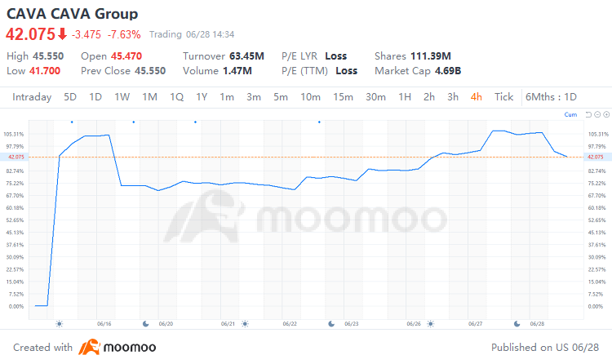
Task: Switch to the Tick tab
Action: tap(504, 97)
